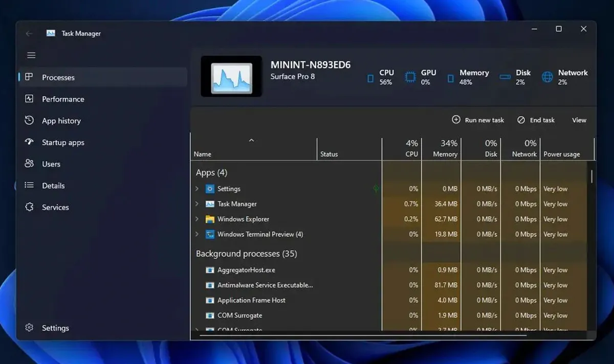The image size is (614, 364).
Task: Click the Memory icon in header
Action: coord(450,78)
